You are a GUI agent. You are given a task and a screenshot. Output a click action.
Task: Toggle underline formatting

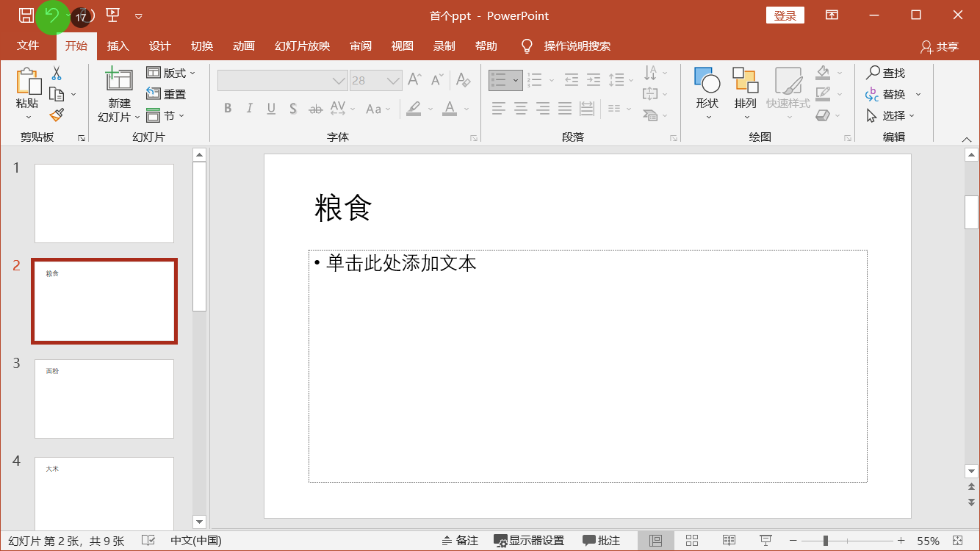[271, 109]
